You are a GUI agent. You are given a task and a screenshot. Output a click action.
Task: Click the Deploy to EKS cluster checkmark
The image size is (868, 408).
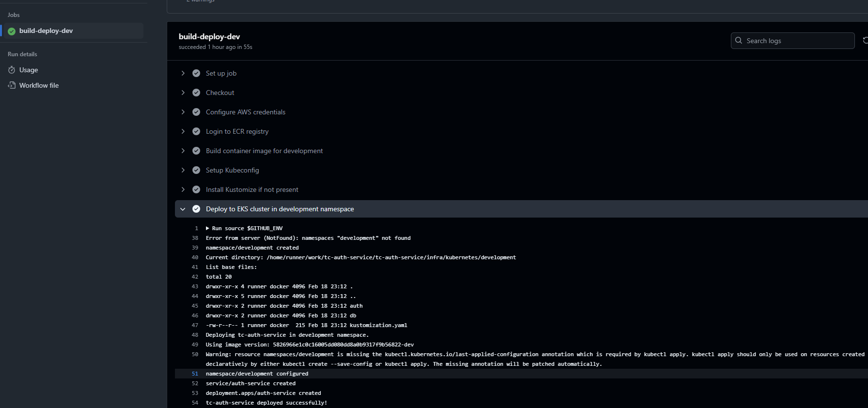click(x=196, y=209)
